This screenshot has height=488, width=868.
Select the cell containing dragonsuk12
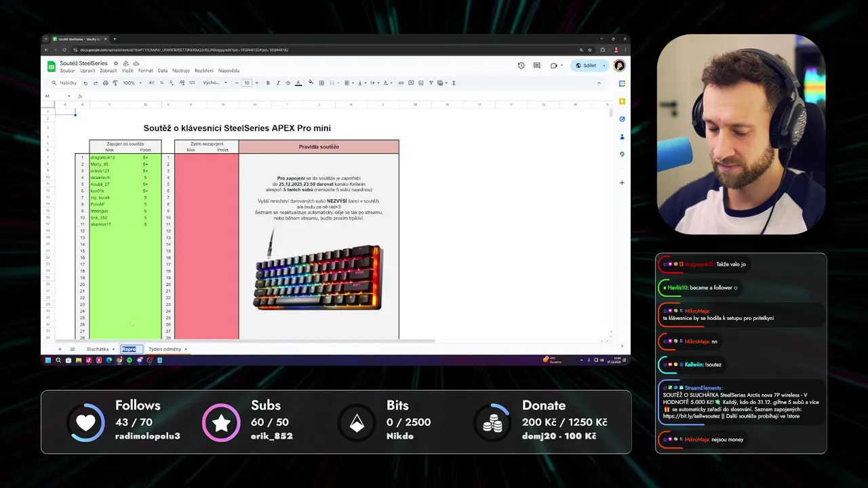pyautogui.click(x=110, y=157)
